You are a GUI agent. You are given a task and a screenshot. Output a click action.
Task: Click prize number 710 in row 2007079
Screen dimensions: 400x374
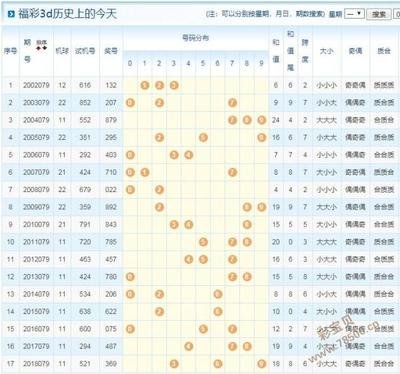(x=111, y=172)
